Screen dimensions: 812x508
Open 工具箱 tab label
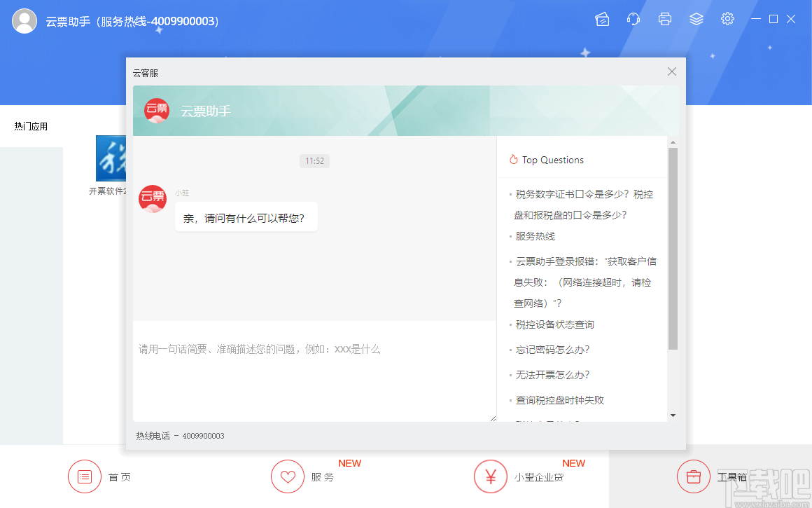pos(731,477)
